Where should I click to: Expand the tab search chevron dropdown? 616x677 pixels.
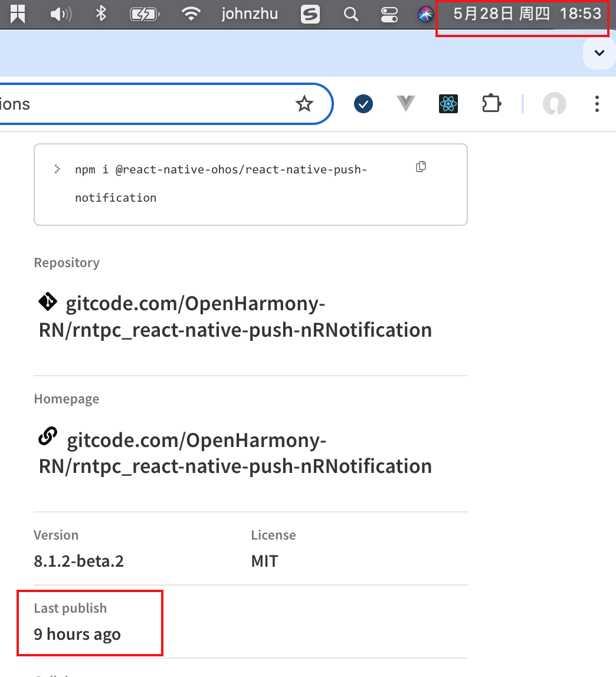pos(599,53)
